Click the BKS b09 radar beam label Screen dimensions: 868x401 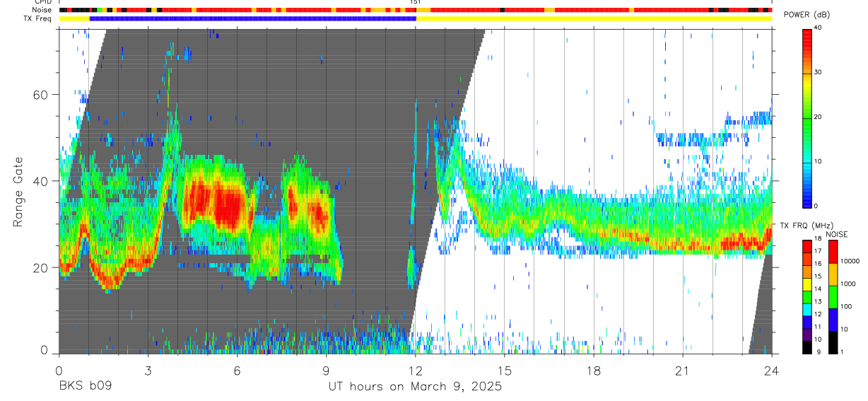85,386
